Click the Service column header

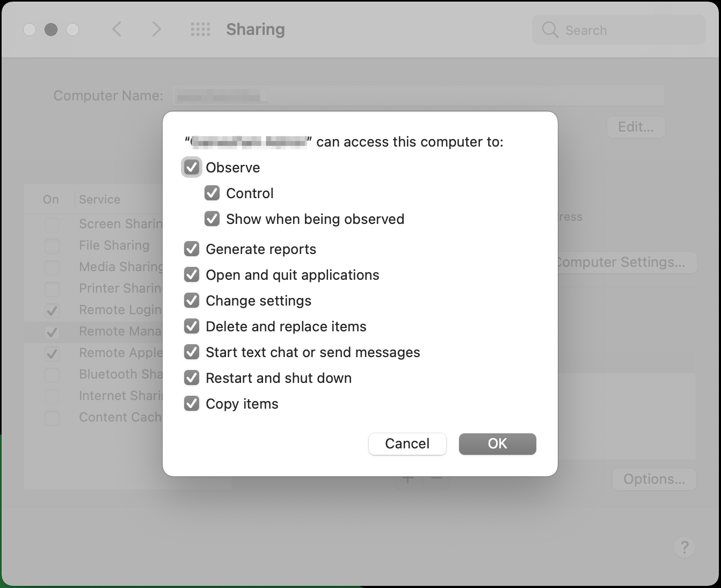pyautogui.click(x=100, y=199)
